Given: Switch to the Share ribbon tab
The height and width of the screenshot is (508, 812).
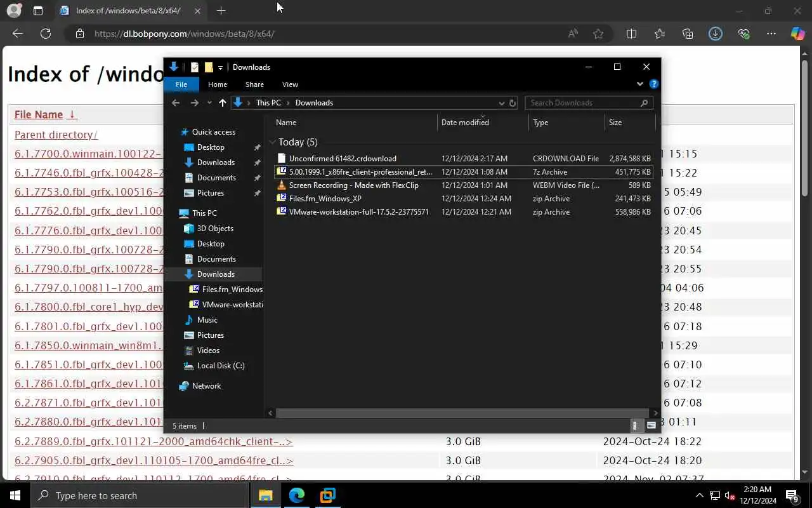Looking at the screenshot, I should pyautogui.click(x=254, y=84).
